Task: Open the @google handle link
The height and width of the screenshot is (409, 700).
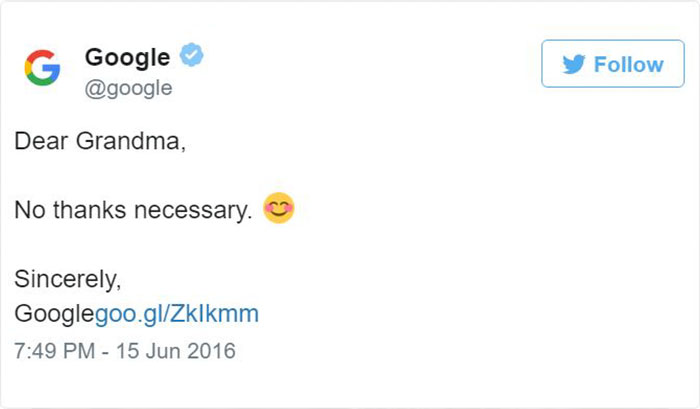Action: tap(128, 88)
